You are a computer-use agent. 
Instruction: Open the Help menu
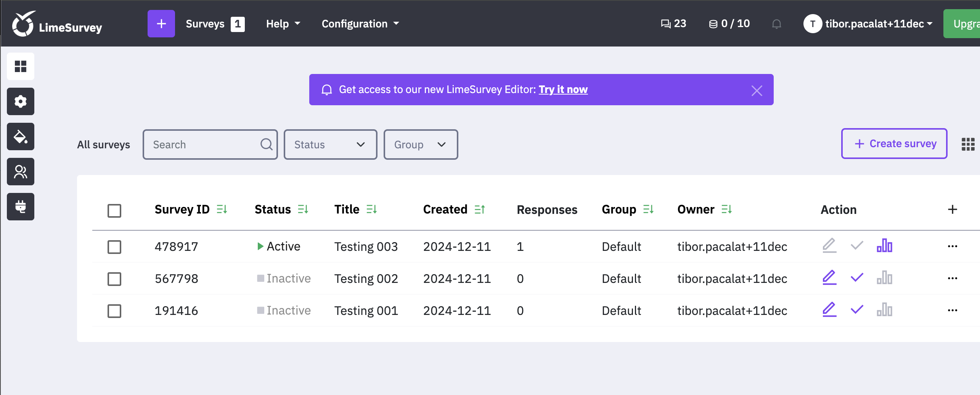click(x=283, y=24)
